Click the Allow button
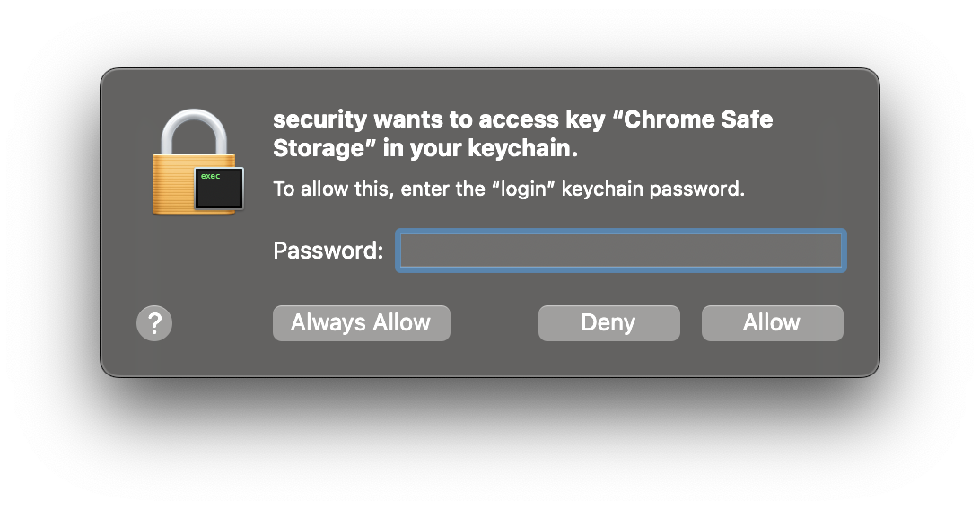This screenshot has height=510, width=980. click(772, 323)
